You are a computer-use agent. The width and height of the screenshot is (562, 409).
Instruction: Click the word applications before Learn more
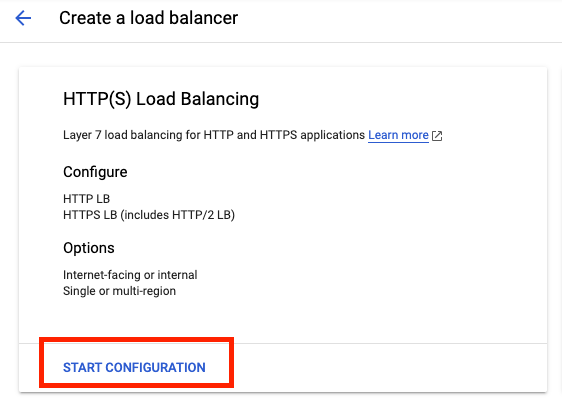(x=333, y=135)
